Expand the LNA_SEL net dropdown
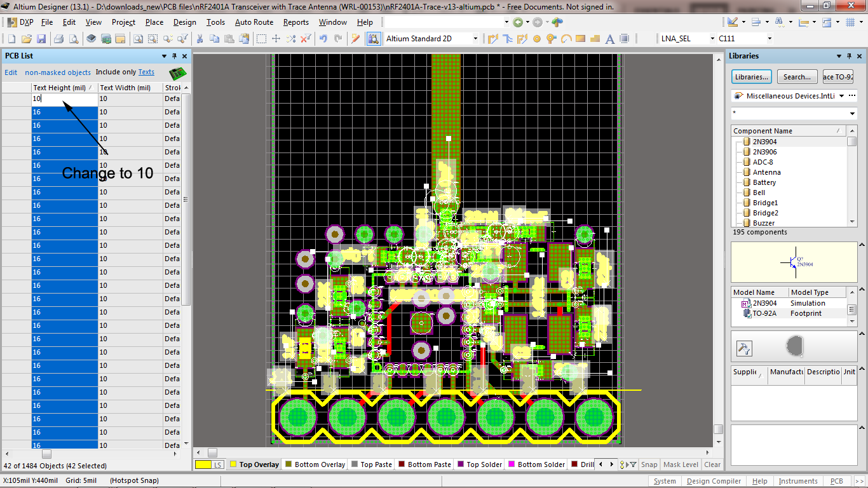 point(712,39)
